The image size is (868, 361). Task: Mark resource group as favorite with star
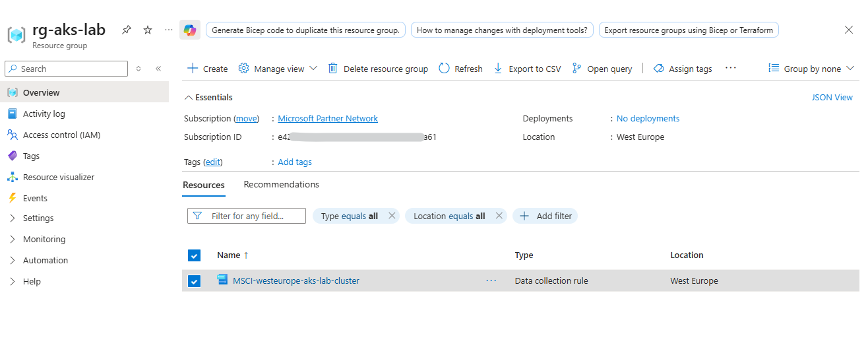(x=148, y=30)
